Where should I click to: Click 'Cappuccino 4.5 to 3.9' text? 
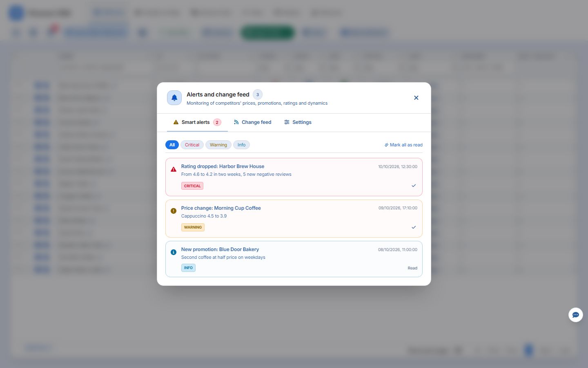pyautogui.click(x=204, y=216)
